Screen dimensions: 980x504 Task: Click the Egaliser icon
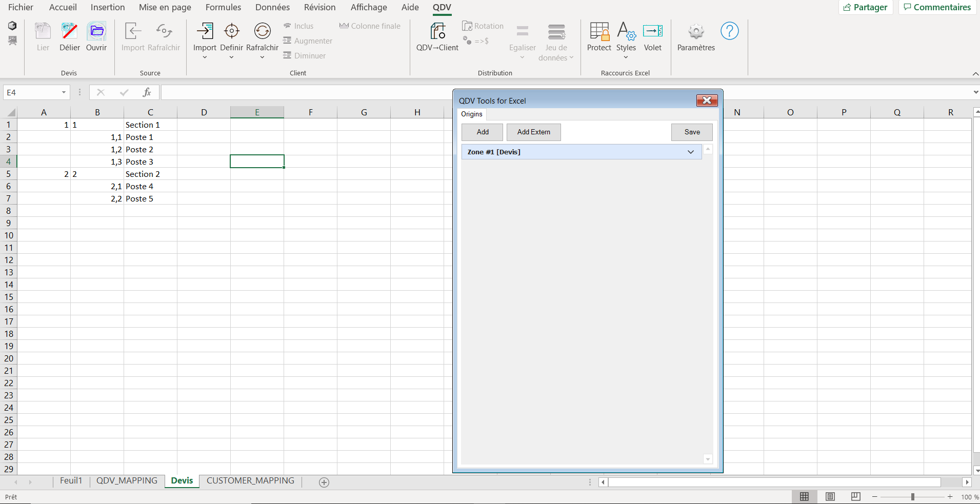click(522, 31)
